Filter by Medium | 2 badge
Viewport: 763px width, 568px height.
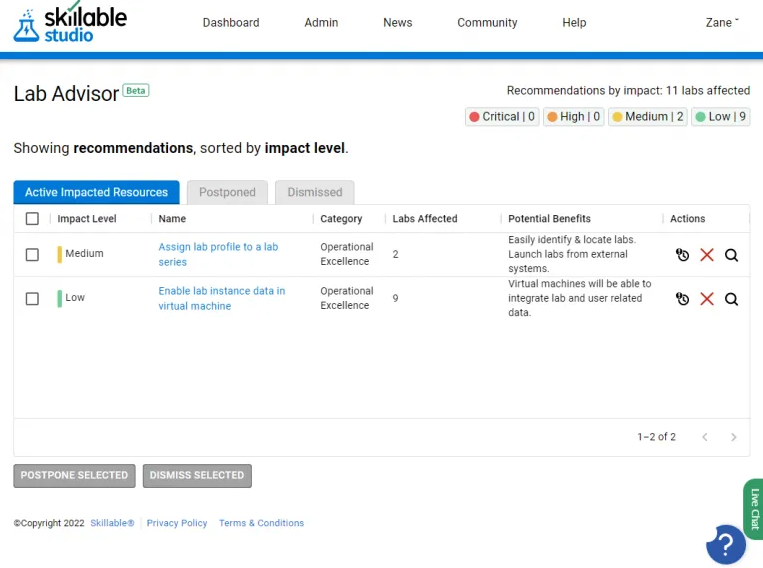[648, 117]
